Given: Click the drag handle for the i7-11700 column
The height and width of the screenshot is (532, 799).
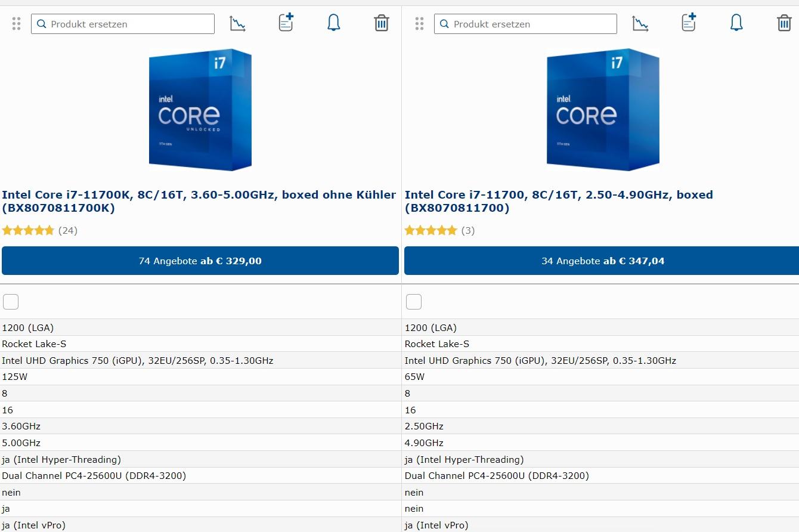Looking at the screenshot, I should (419, 24).
